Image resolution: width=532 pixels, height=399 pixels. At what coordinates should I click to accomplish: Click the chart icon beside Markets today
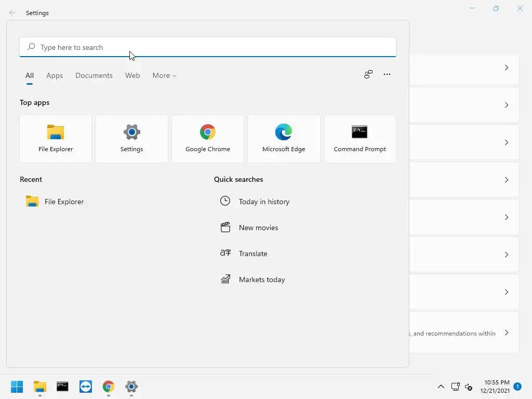click(225, 279)
